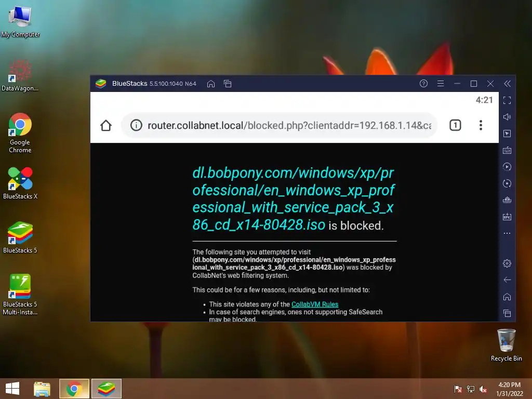The height and width of the screenshot is (399, 532).
Task: Click the muted speaker tray icon
Action: (x=483, y=389)
